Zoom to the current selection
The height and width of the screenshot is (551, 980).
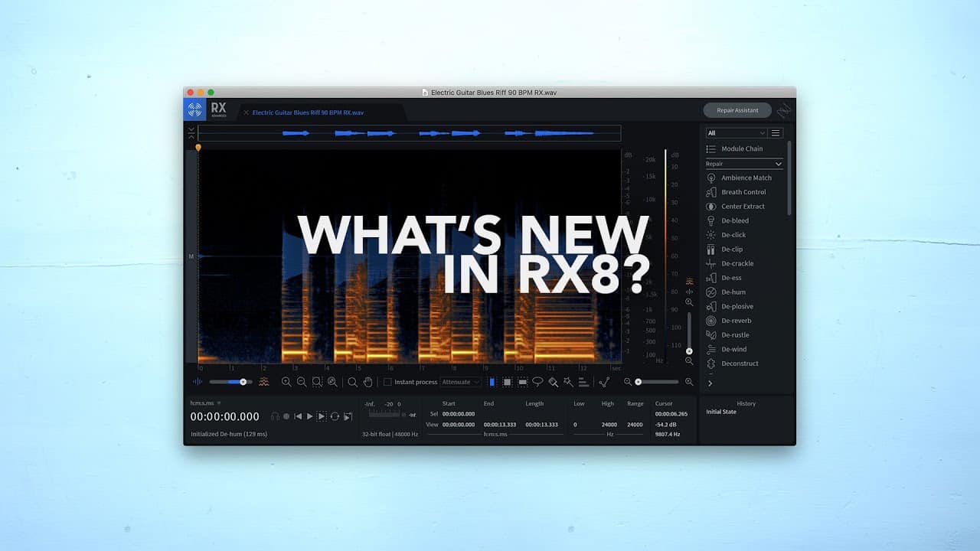coord(317,382)
